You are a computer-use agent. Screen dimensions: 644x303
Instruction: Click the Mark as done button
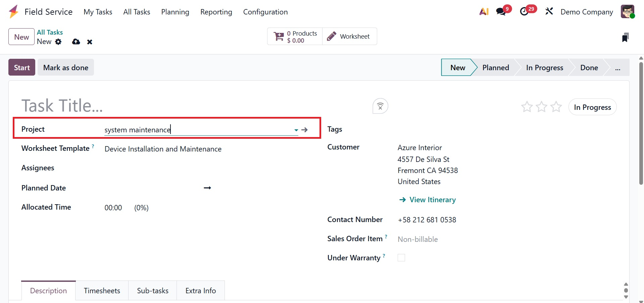pos(66,68)
